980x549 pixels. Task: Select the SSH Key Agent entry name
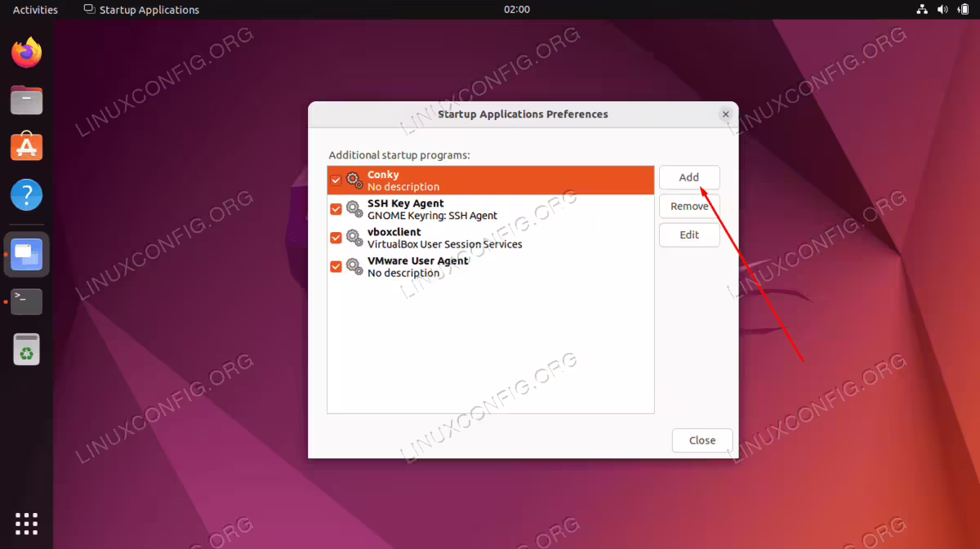point(406,203)
